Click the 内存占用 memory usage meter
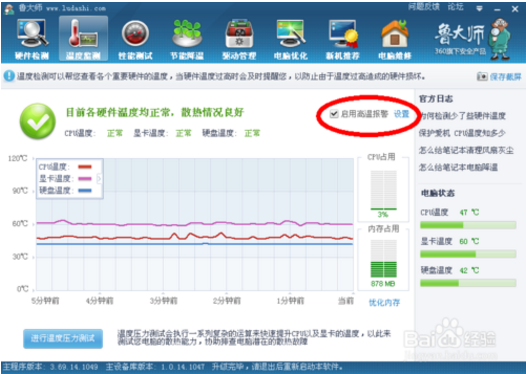 point(383,259)
